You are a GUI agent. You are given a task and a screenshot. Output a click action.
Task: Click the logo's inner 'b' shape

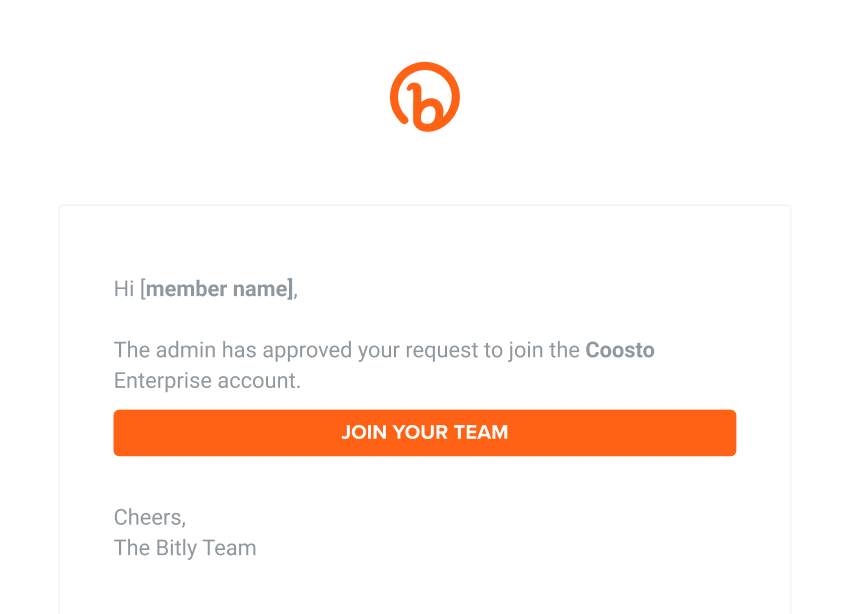(x=428, y=105)
